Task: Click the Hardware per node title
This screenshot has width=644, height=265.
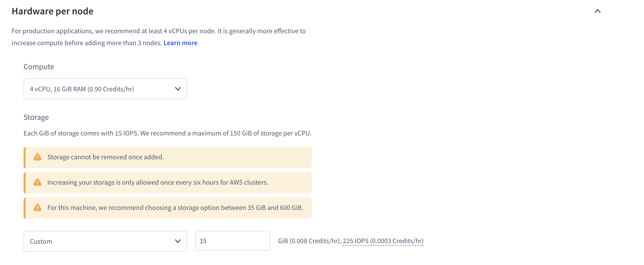Action: click(52, 11)
